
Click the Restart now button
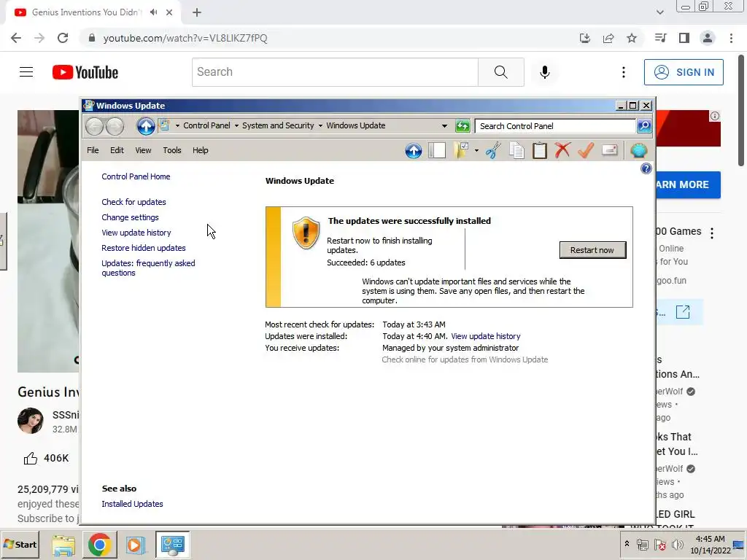point(592,250)
